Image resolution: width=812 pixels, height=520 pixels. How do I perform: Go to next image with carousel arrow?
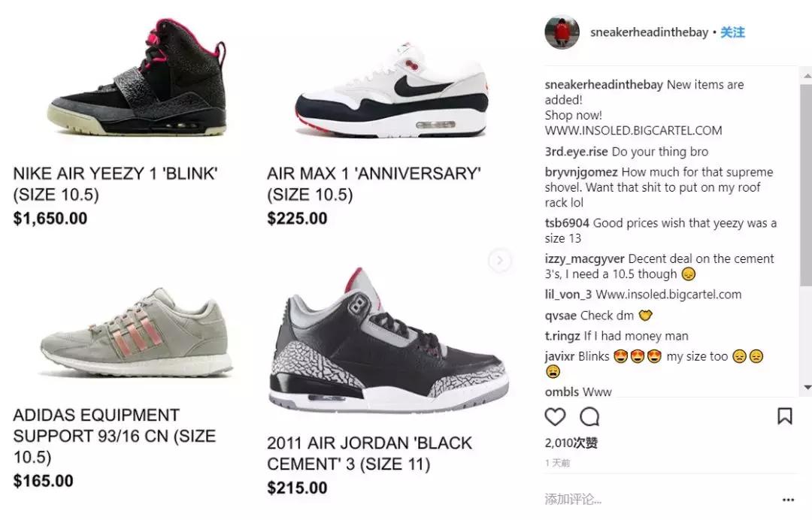pyautogui.click(x=500, y=260)
